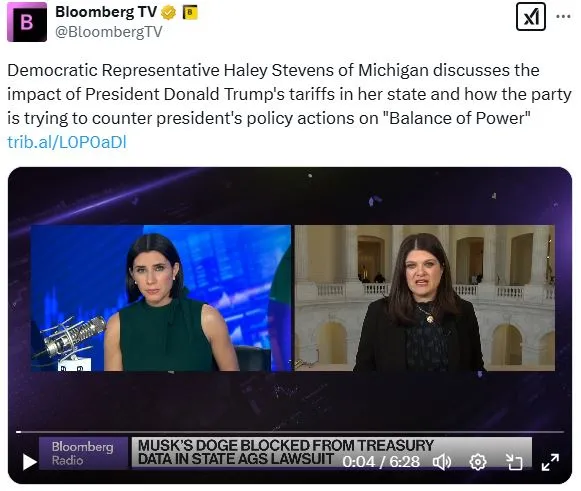Open picture-in-picture mode icon
The image size is (581, 491).
click(x=514, y=462)
